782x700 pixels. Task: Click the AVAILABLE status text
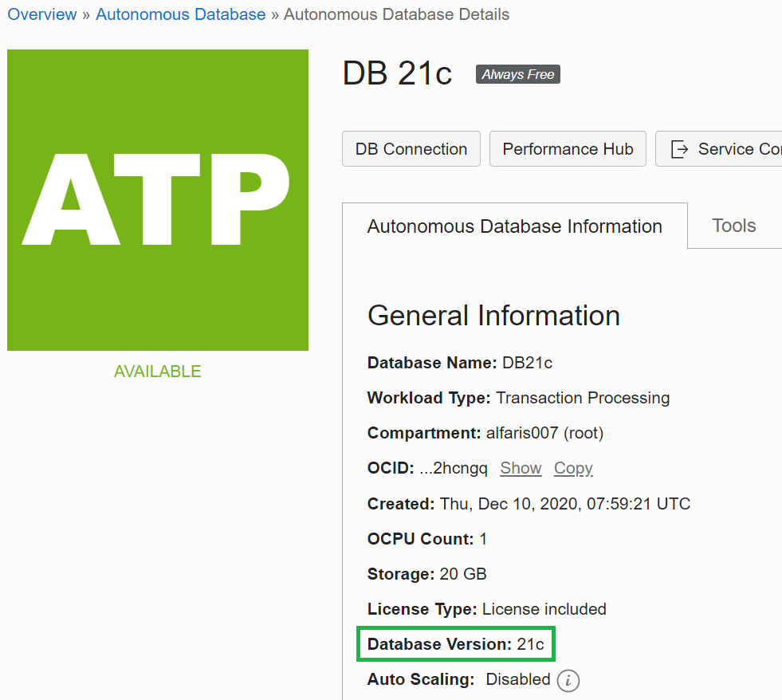click(158, 372)
